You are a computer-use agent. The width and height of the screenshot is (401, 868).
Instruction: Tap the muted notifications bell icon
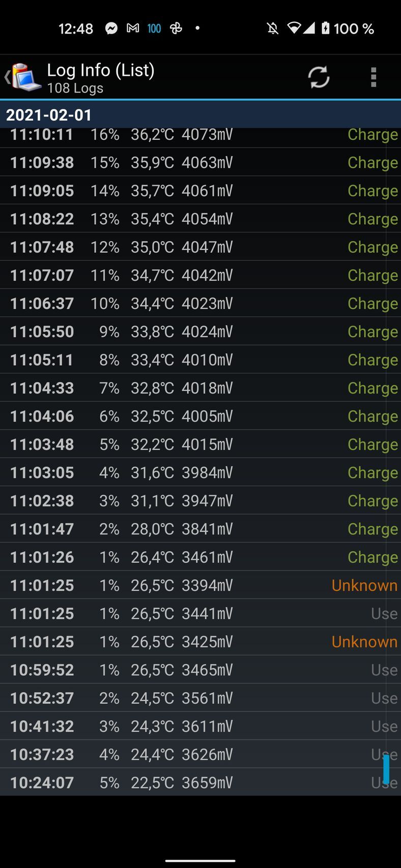(x=273, y=28)
